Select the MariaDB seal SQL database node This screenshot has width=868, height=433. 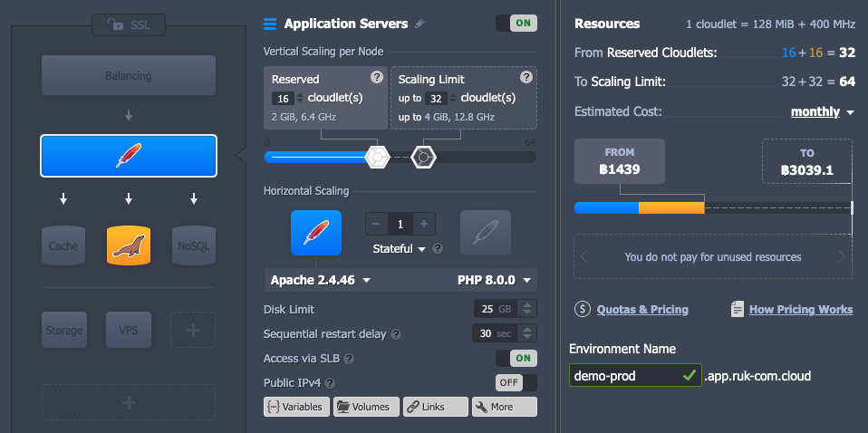pyautogui.click(x=129, y=245)
